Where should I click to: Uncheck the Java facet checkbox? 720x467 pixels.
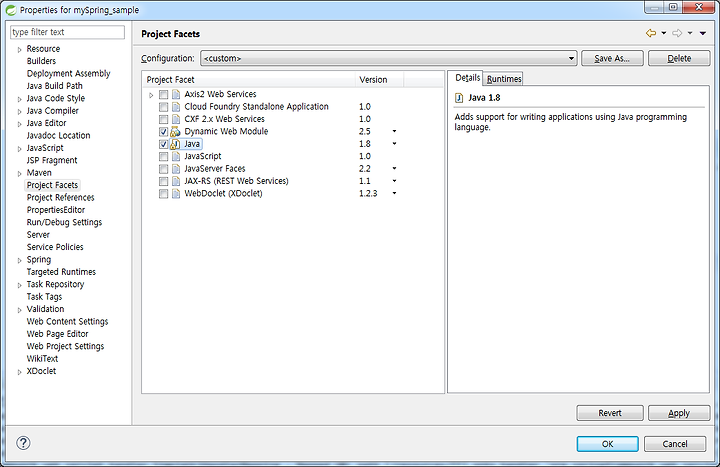(x=163, y=144)
